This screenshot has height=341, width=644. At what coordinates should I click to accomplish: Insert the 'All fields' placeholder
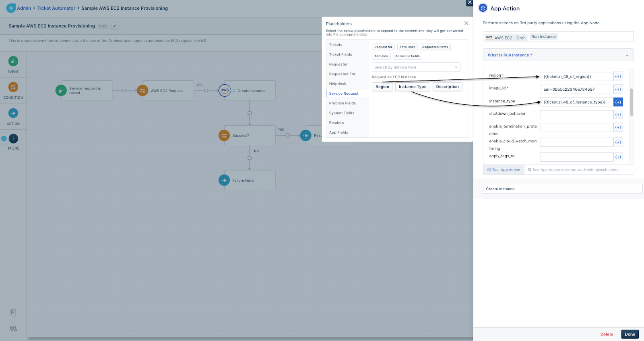[x=381, y=56]
